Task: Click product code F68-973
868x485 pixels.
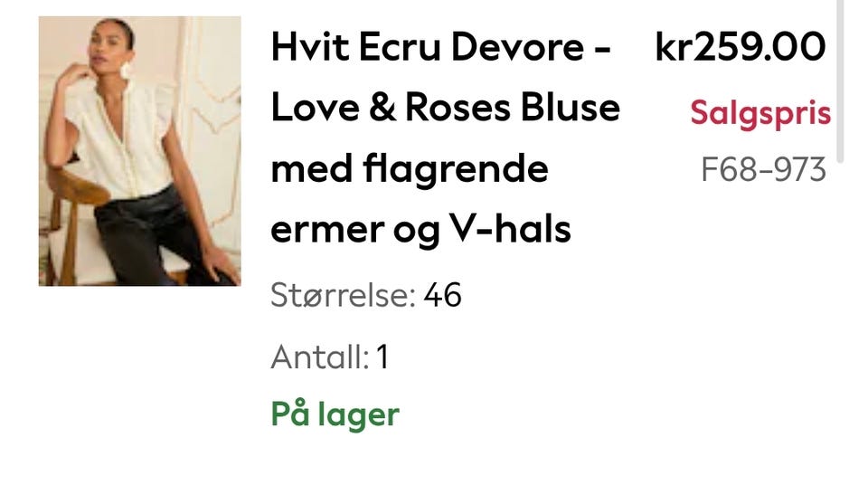Action: pos(763,169)
